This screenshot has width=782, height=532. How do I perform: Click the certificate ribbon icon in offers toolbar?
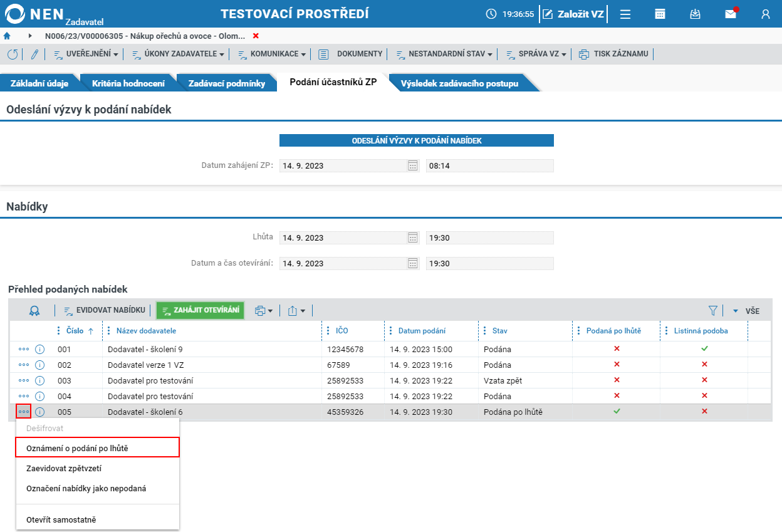(x=34, y=310)
